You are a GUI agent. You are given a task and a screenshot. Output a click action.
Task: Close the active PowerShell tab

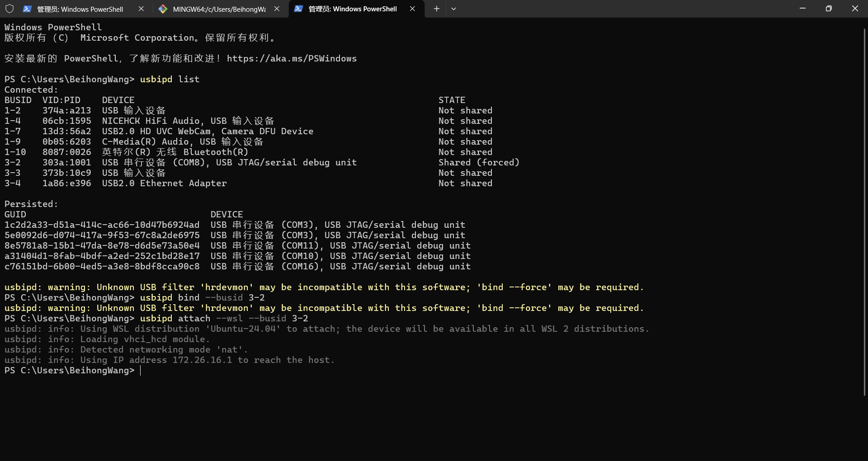coord(412,9)
